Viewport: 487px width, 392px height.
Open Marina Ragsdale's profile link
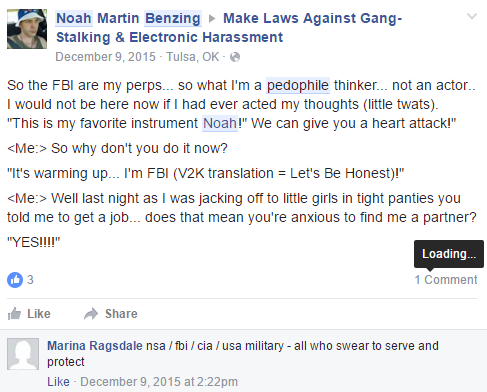(x=95, y=346)
